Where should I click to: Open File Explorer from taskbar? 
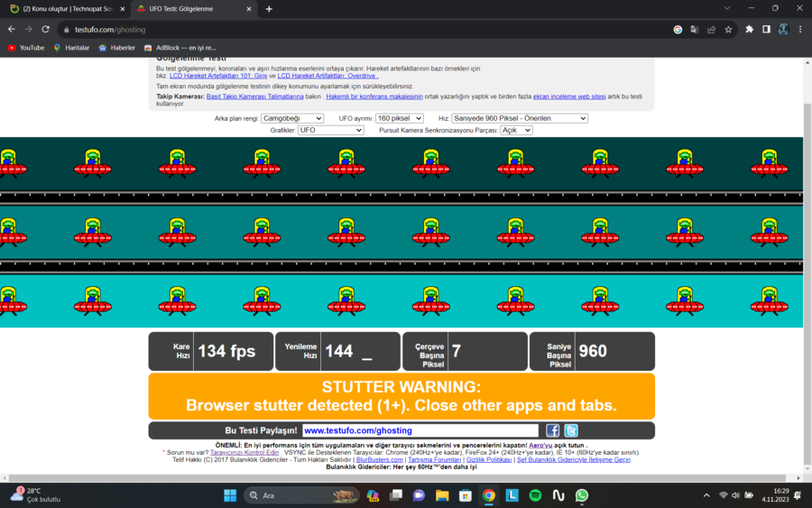[x=442, y=495]
